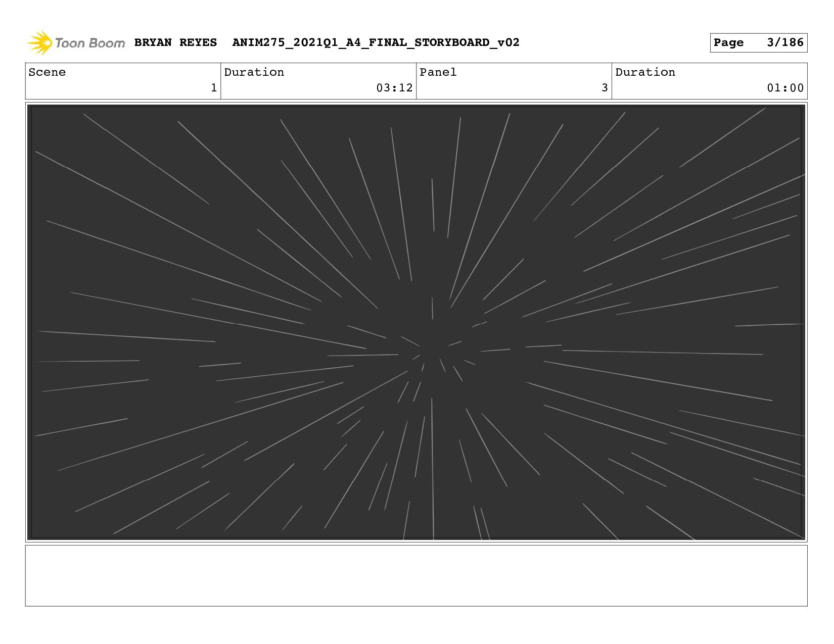
Task: Click the scene number 1
Action: (x=214, y=88)
